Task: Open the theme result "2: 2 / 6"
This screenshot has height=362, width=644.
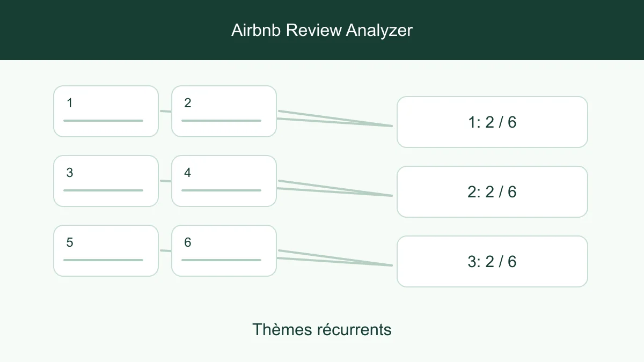Action: pyautogui.click(x=492, y=191)
